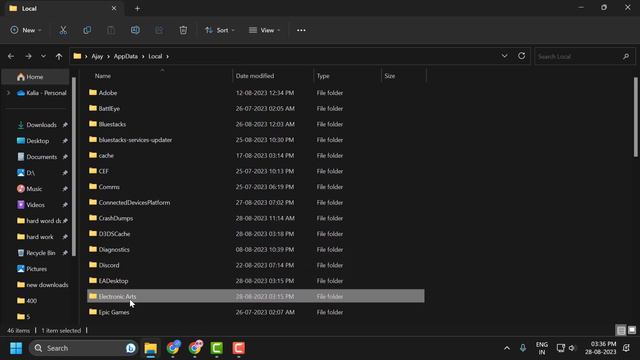Close the Local tab
The width and height of the screenshot is (640, 360).
point(114,8)
